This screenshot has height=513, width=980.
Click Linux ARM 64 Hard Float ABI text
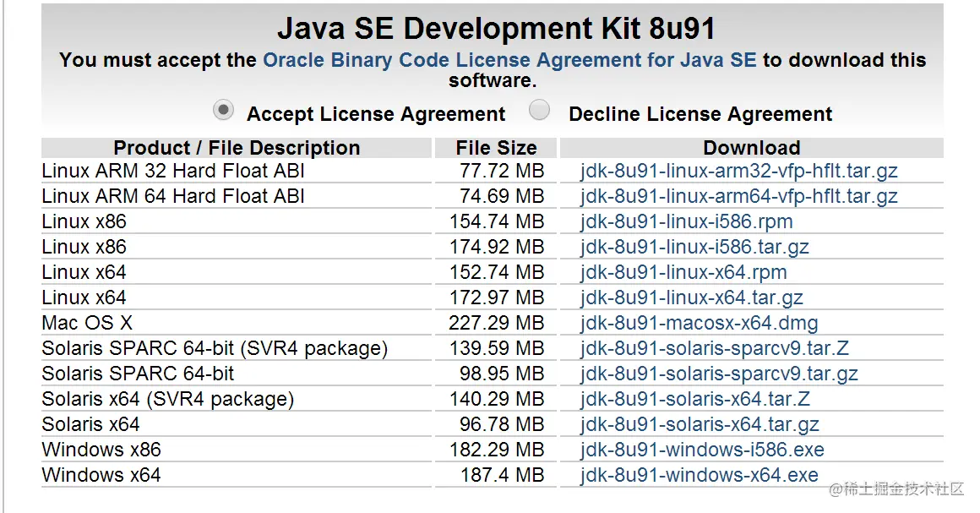click(x=173, y=196)
